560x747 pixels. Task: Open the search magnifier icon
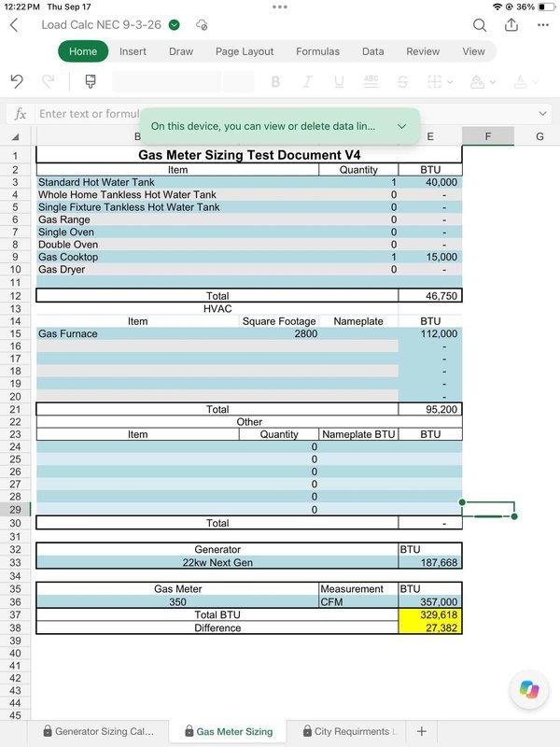480,25
